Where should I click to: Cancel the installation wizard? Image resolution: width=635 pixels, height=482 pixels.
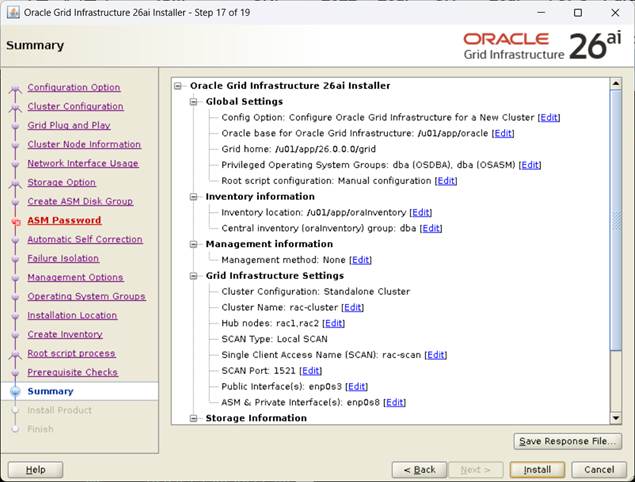599,470
